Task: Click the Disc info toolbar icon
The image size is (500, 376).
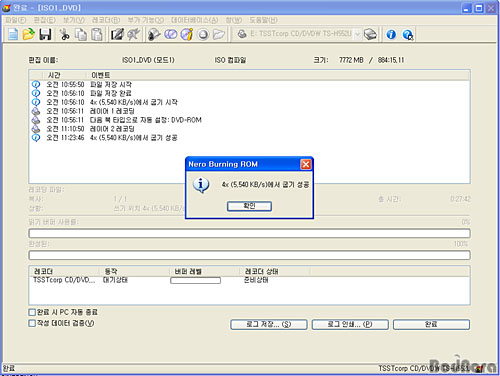Action: (187, 34)
